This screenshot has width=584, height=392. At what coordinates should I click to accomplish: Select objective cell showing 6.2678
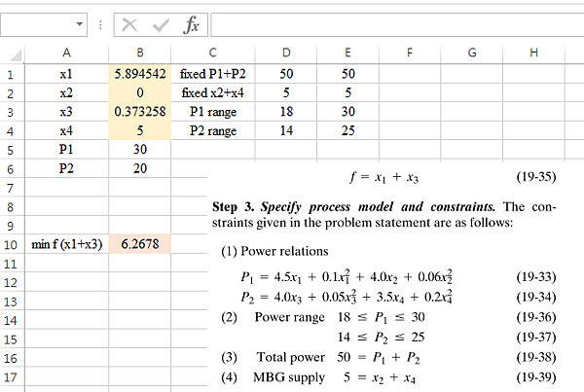click(140, 244)
